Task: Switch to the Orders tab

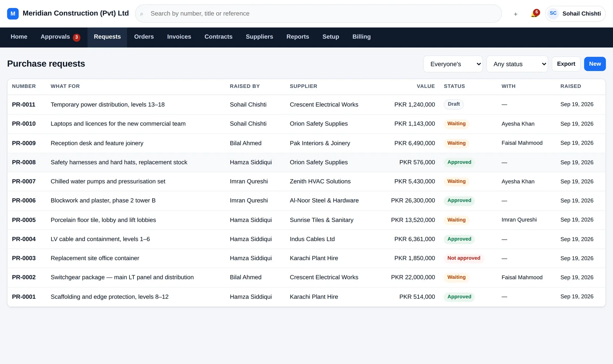Action: [144, 37]
